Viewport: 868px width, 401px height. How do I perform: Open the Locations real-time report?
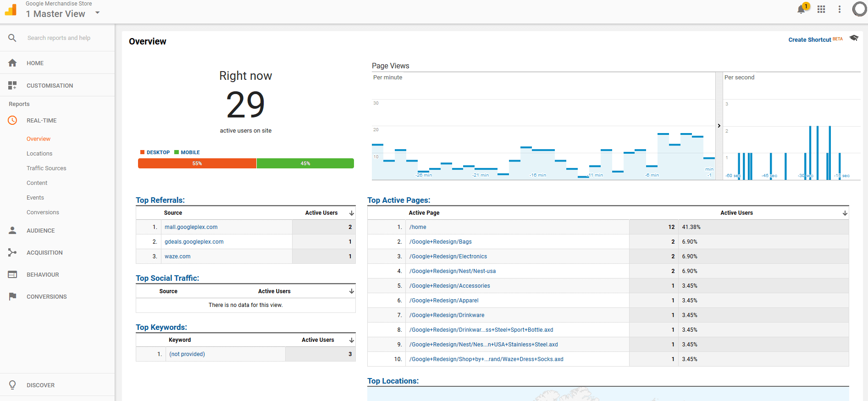pyautogui.click(x=39, y=153)
